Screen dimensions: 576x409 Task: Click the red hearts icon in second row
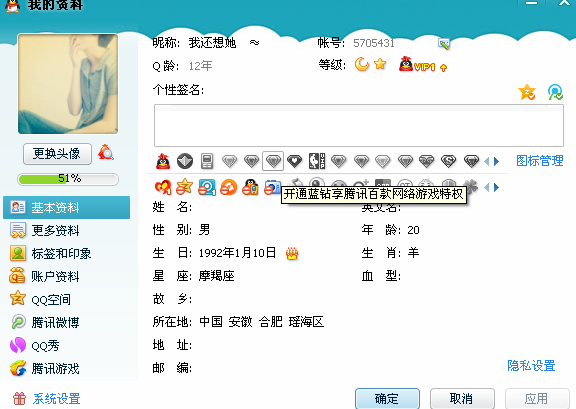[163, 187]
